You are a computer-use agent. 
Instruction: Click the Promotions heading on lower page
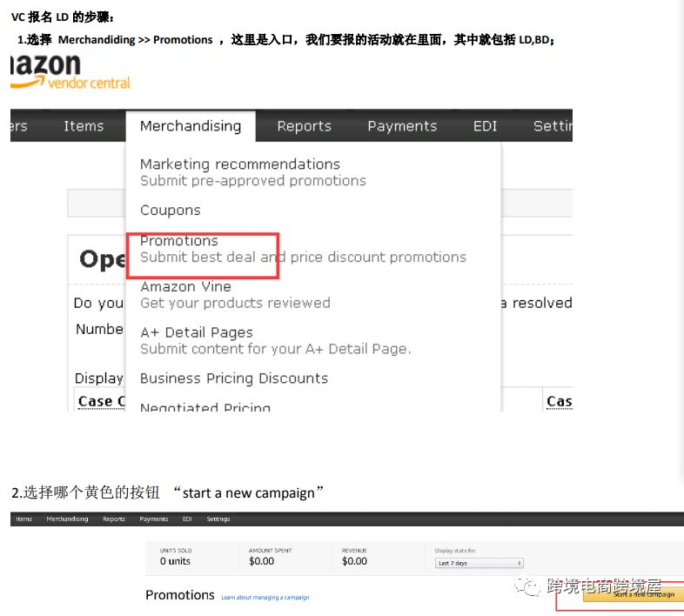[x=180, y=595]
